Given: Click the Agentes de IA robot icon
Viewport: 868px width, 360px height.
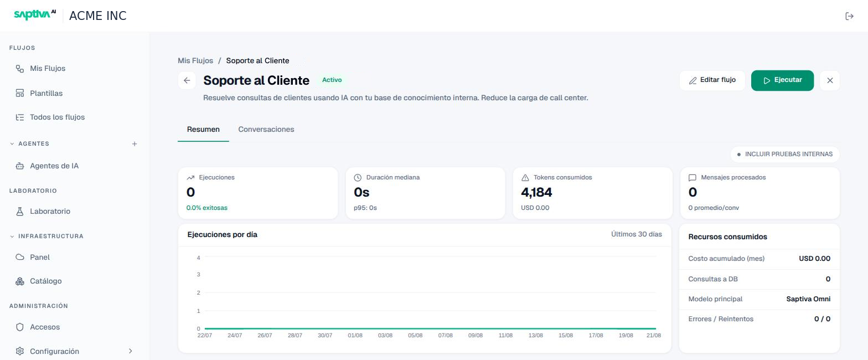Looking at the screenshot, I should click(20, 166).
